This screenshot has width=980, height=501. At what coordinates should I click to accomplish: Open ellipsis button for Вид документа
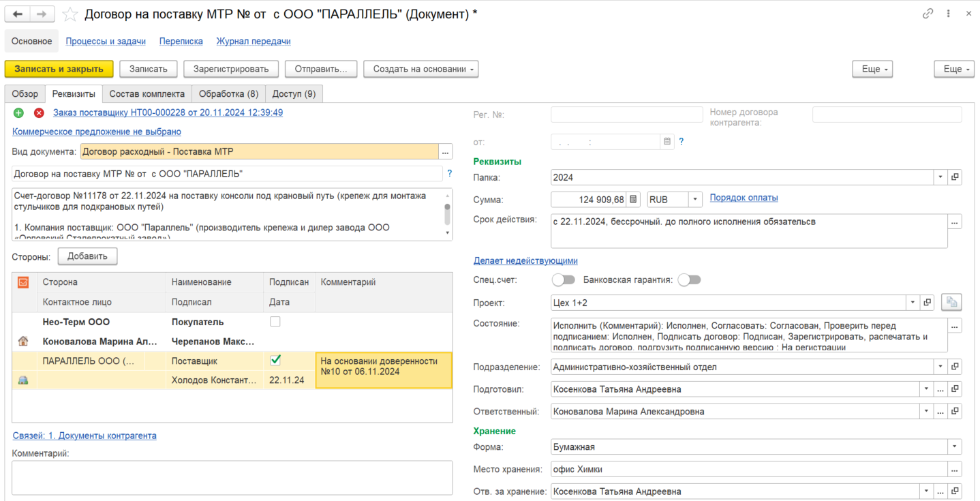(x=446, y=152)
